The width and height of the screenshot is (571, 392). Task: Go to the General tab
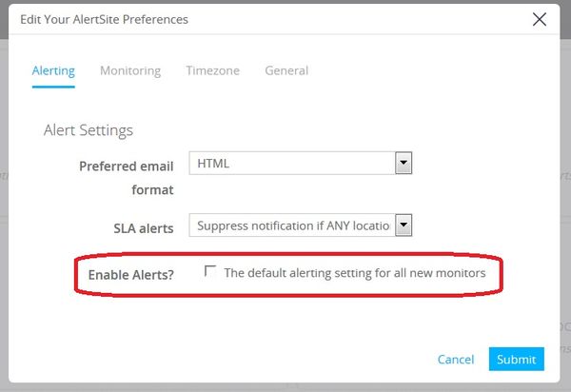coord(286,70)
